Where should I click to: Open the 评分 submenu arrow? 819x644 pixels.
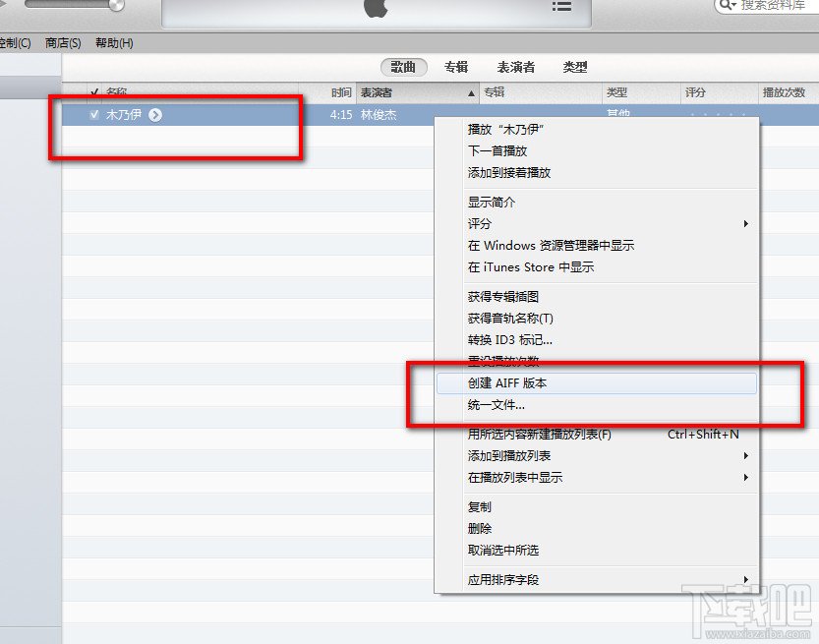pos(746,224)
